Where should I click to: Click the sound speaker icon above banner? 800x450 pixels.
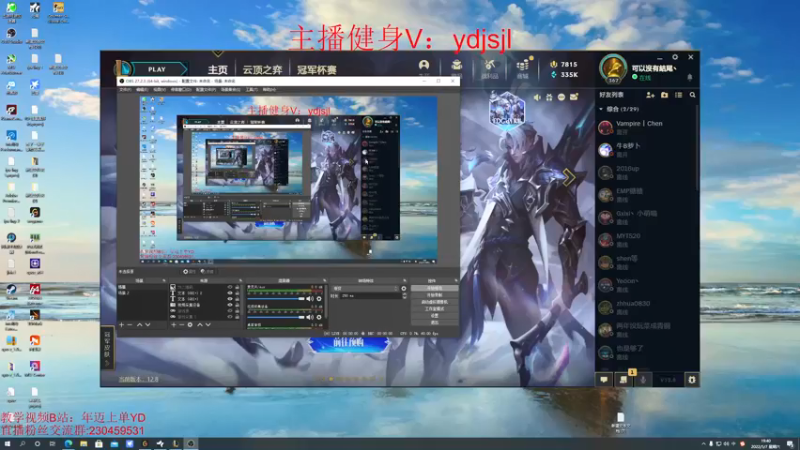(537, 97)
